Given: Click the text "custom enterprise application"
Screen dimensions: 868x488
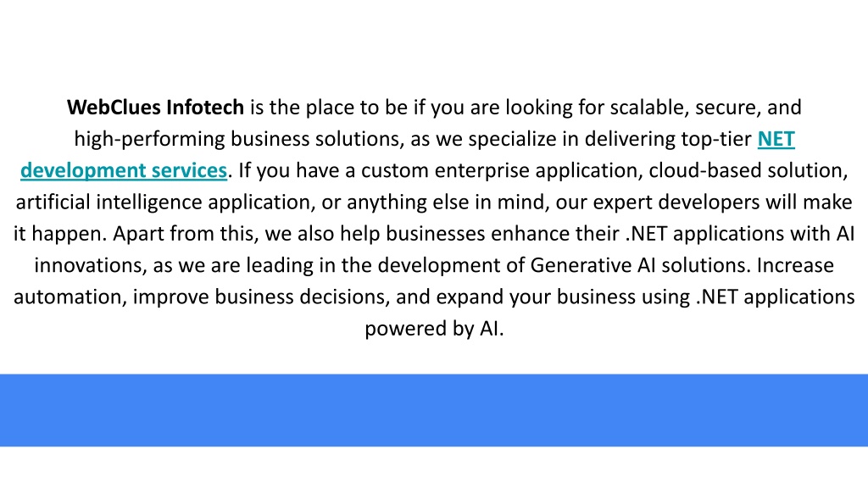Looking at the screenshot, I should coord(500,170).
